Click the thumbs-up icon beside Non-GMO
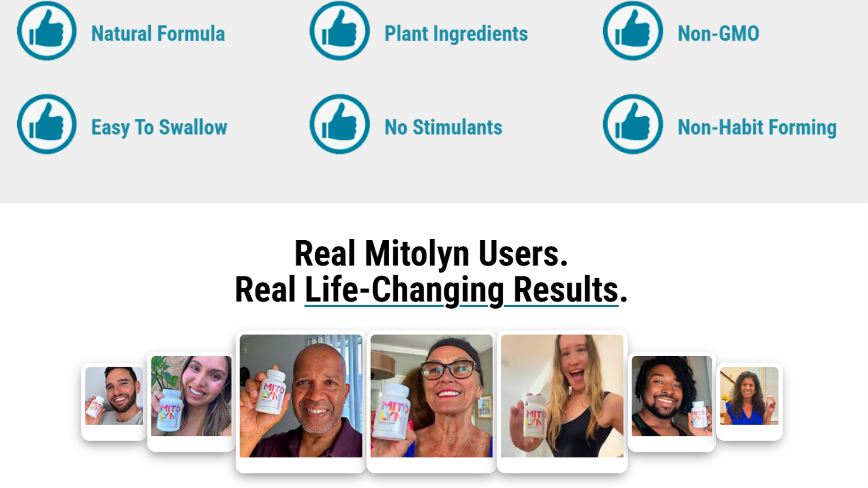 [x=633, y=31]
